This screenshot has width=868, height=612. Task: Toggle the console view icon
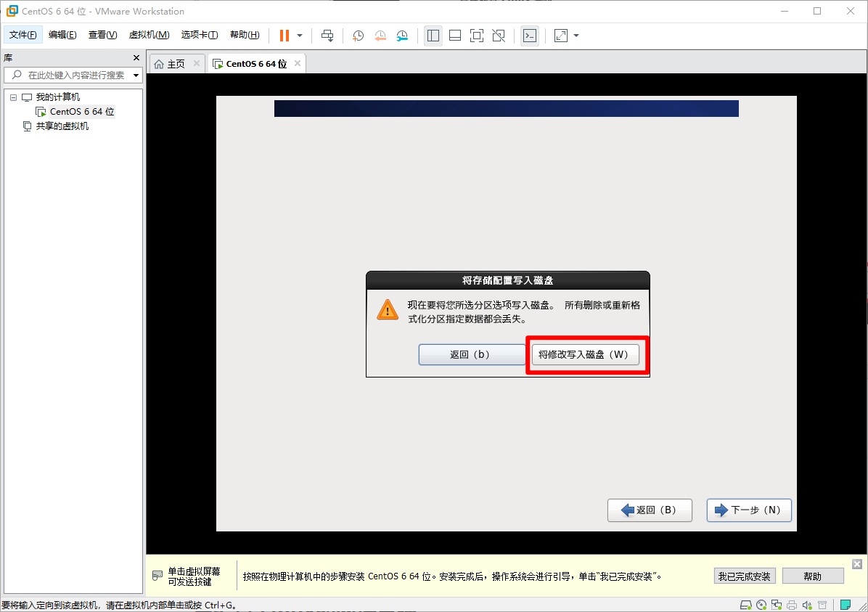[x=530, y=36]
